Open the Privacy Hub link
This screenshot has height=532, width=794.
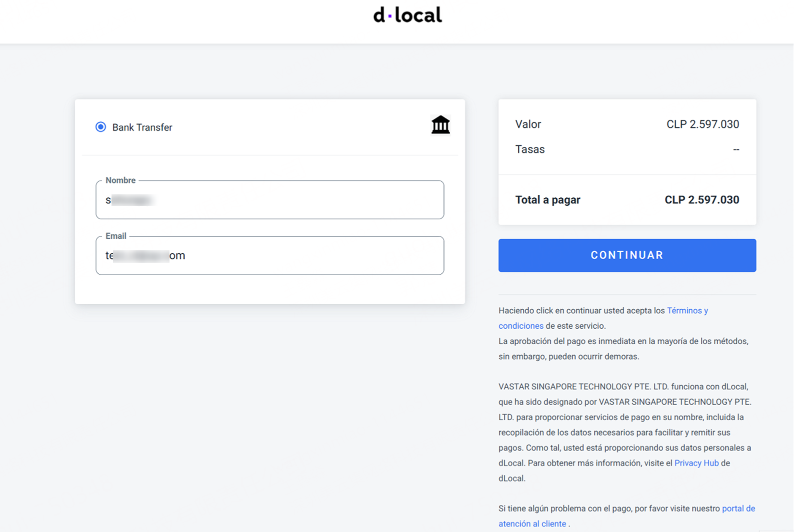pos(696,463)
